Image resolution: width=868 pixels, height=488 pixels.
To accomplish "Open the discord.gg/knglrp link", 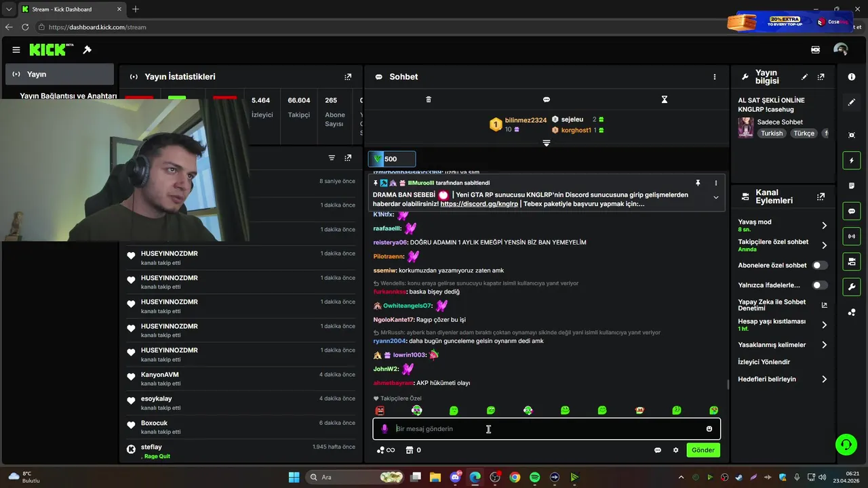I will [x=479, y=204].
